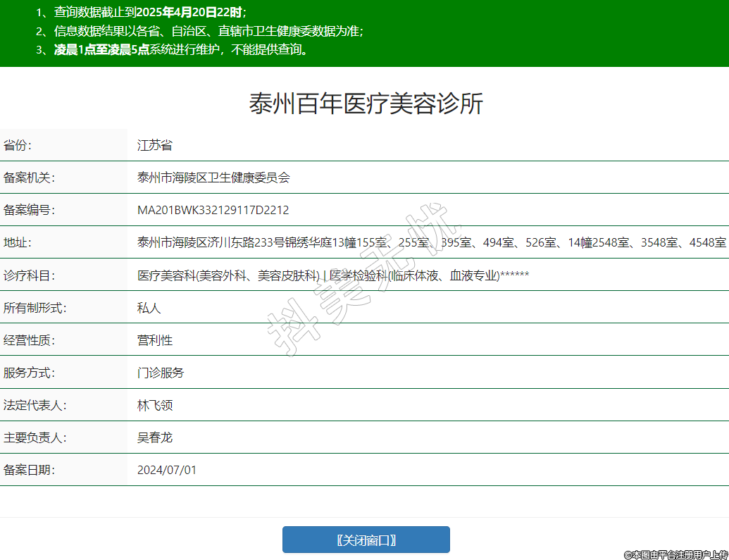Click the address value starting with 泰州市海陵区济川东路
This screenshot has width=729, height=560.
431,242
